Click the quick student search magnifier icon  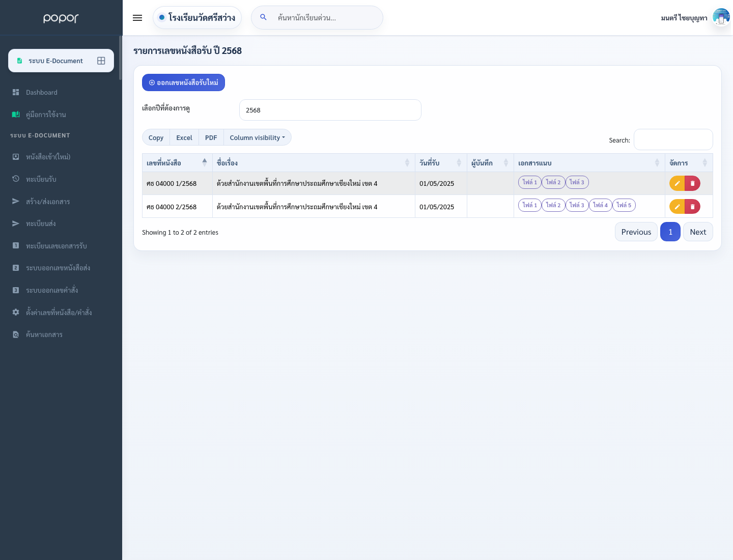[263, 17]
